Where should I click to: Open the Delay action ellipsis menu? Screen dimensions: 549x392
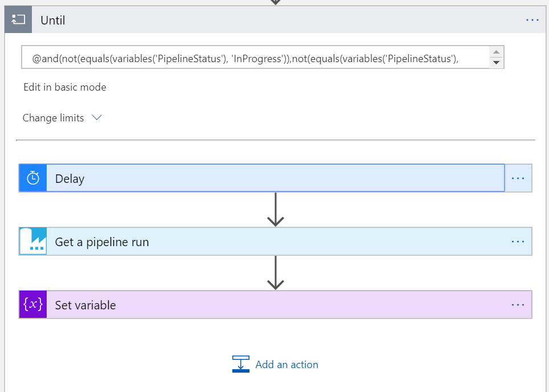518,178
